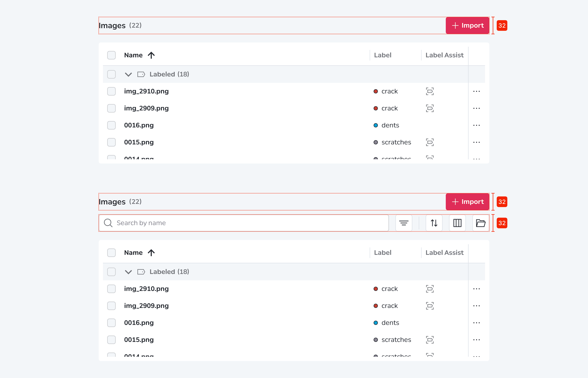588x378 pixels.
Task: Check 0015.png row in top table
Action: [111, 142]
